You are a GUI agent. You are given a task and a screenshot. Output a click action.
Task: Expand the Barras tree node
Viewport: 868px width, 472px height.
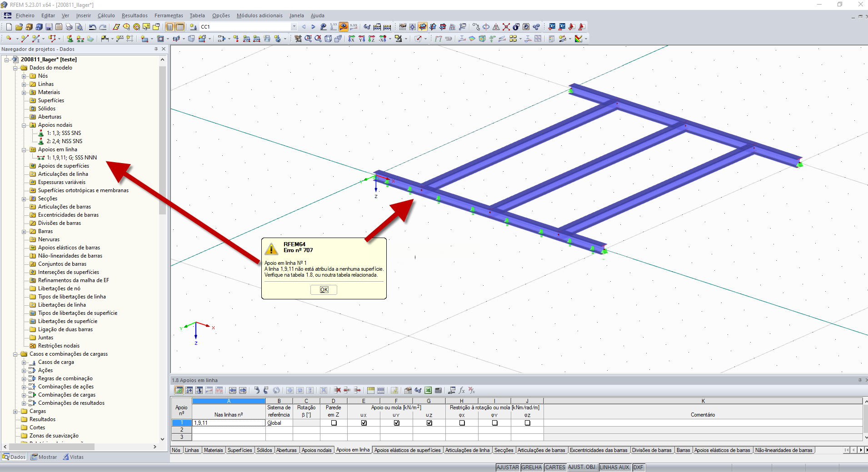(x=24, y=232)
